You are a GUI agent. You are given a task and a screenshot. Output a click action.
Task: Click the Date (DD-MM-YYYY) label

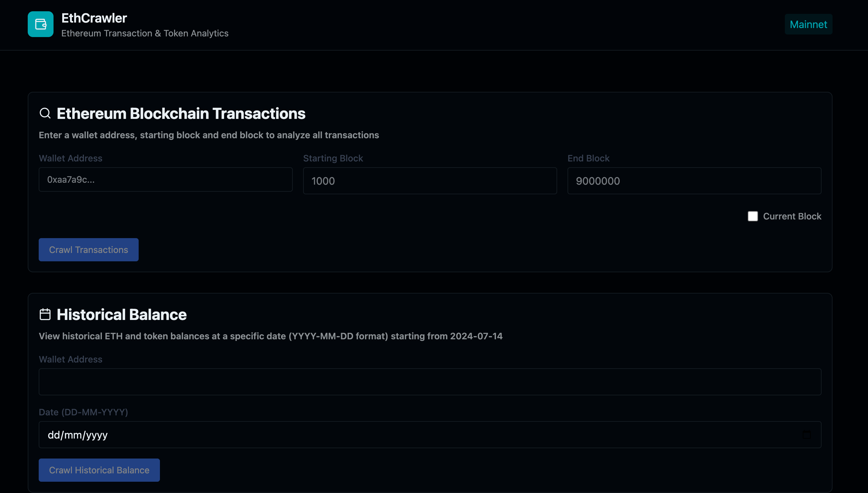(83, 412)
